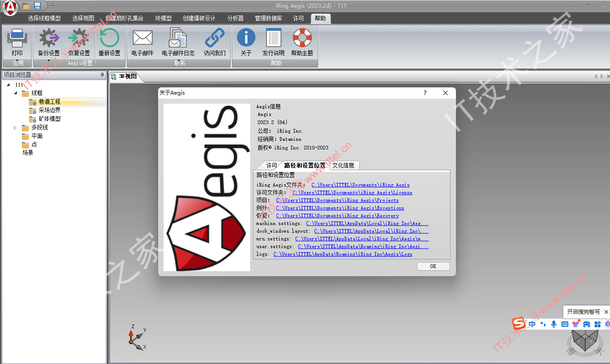Viewport: 610px width, 364px height.
Task: Close the 开启搜狗智写 popup
Action: point(606,312)
